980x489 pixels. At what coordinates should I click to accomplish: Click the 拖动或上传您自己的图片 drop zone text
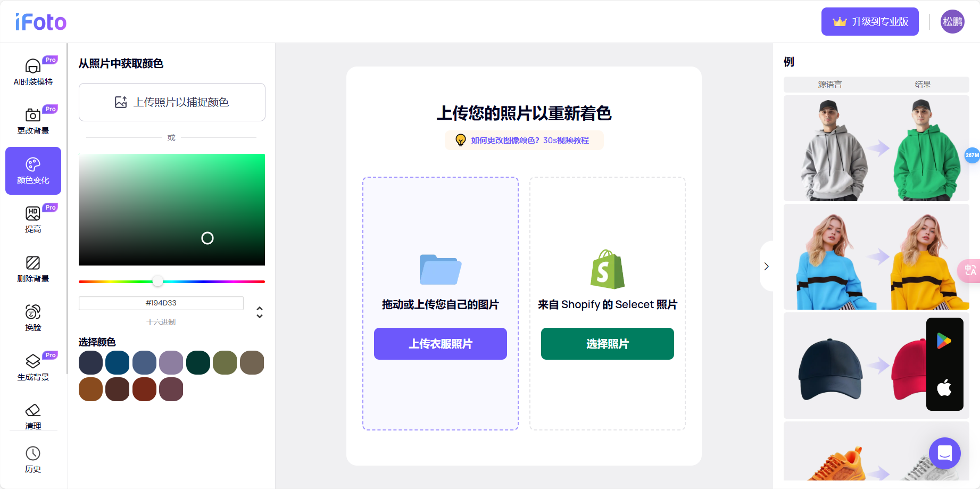click(441, 305)
